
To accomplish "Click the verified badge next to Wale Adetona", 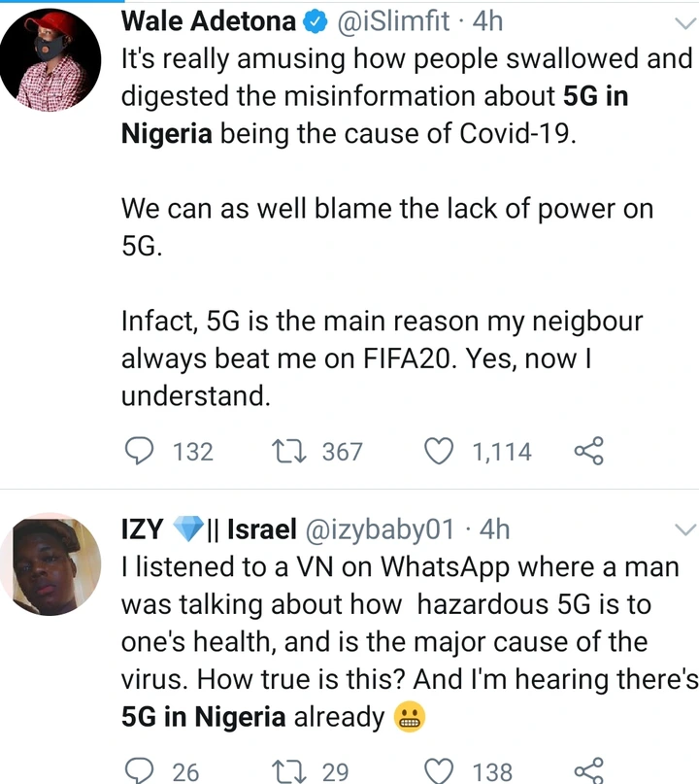I will 312,20.
